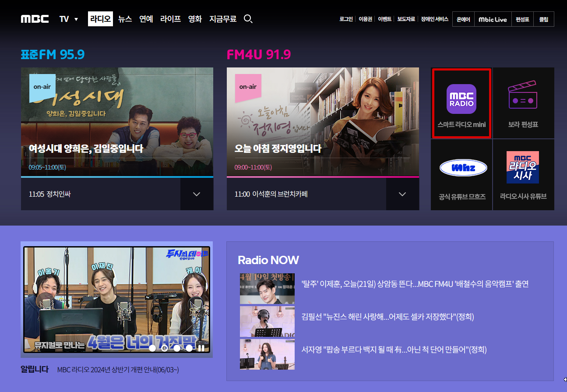567x392 pixels.
Task: Click the 클립 button
Action: pyautogui.click(x=543, y=19)
